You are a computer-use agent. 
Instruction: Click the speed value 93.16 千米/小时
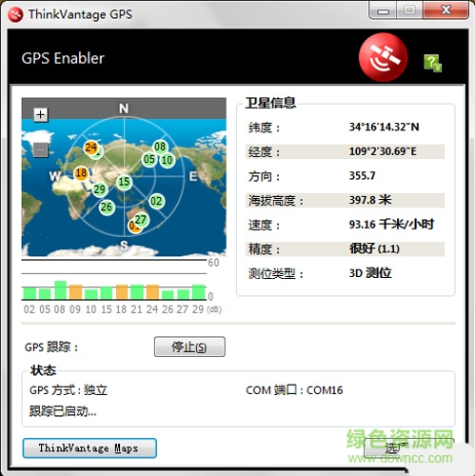tap(391, 225)
